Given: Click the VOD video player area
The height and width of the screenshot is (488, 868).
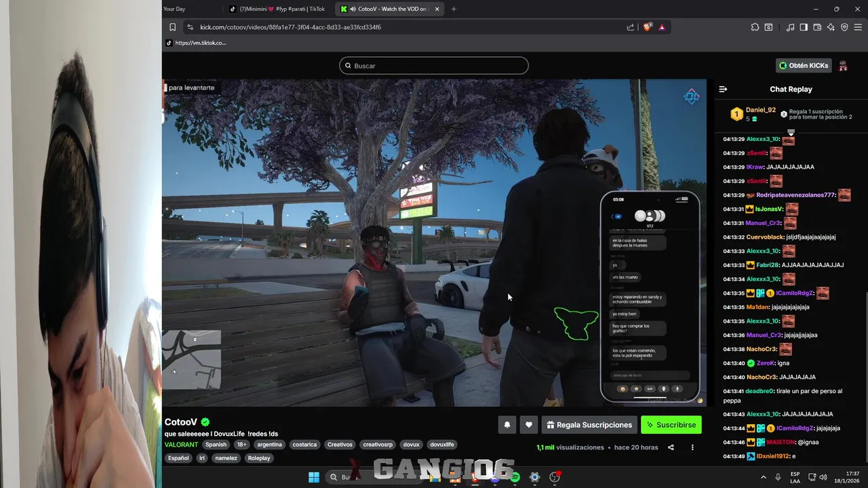Looking at the screenshot, I should [434, 243].
